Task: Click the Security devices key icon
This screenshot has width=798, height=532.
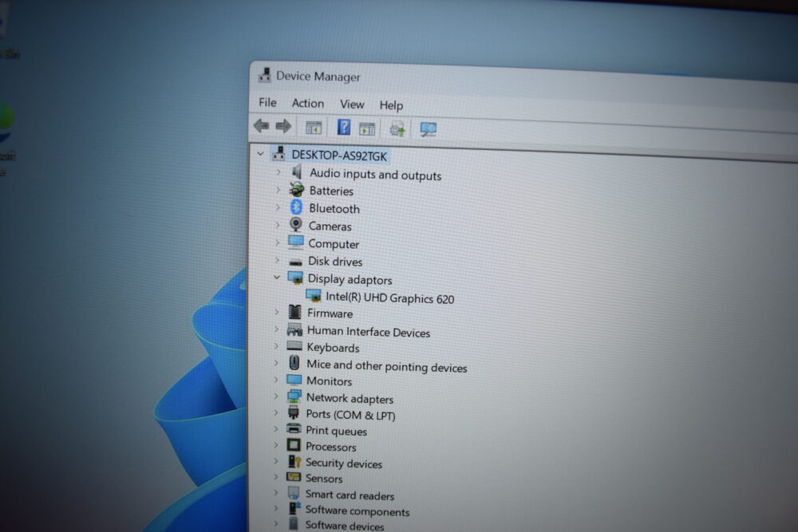Action: click(294, 461)
